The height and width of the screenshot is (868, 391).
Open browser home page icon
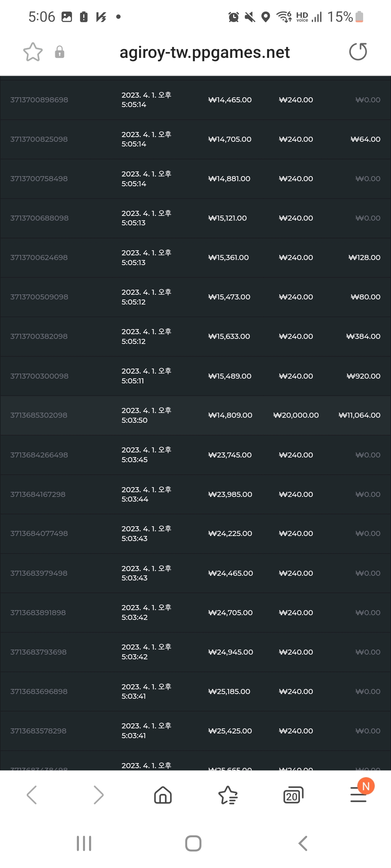163,795
